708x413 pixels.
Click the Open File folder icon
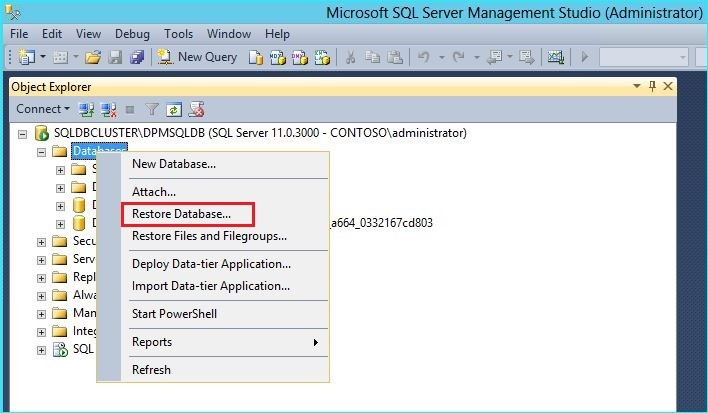pos(93,57)
